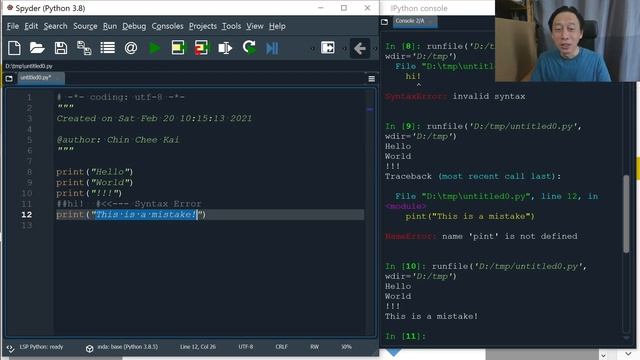This screenshot has height=360, width=640.
Task: Click the UTF-8 encoding status entry
Action: pyautogui.click(x=246, y=347)
